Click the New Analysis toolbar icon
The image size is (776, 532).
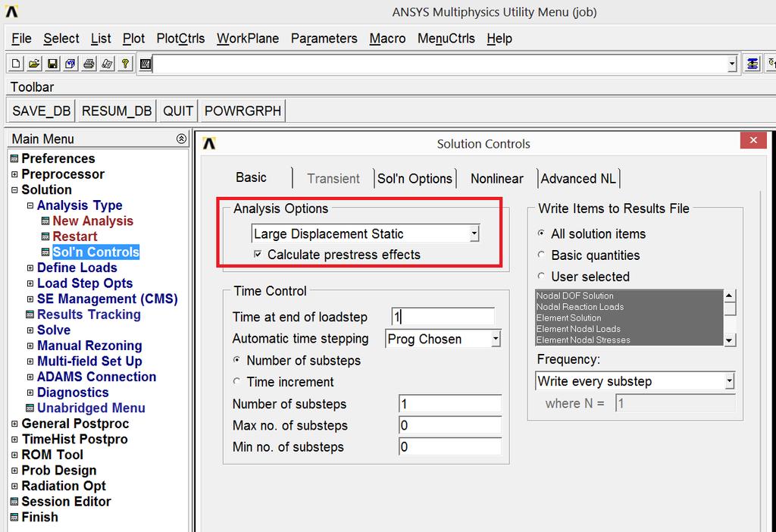pyautogui.click(x=16, y=64)
